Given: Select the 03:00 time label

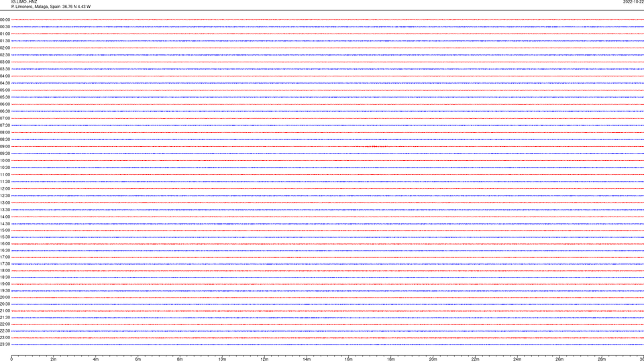Looking at the screenshot, I should [x=5, y=62].
